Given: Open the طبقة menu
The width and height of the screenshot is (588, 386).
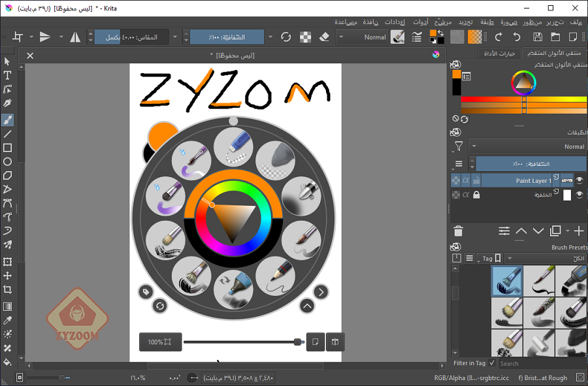Looking at the screenshot, I should pos(487,22).
